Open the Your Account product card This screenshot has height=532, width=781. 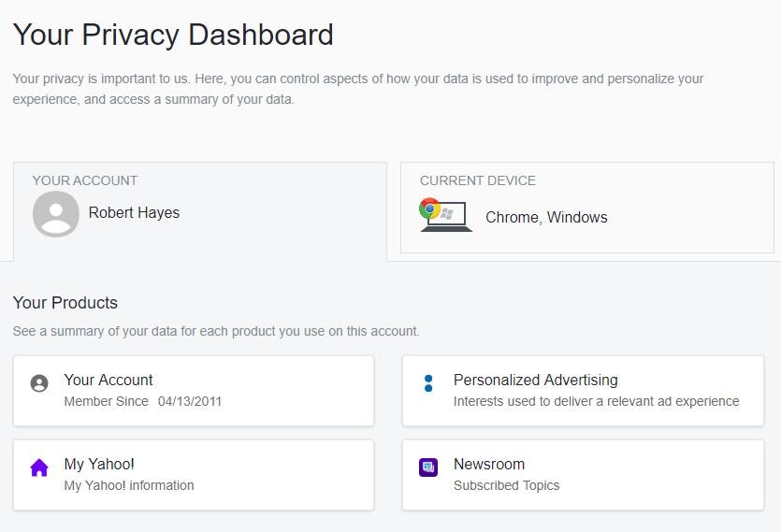(194, 391)
